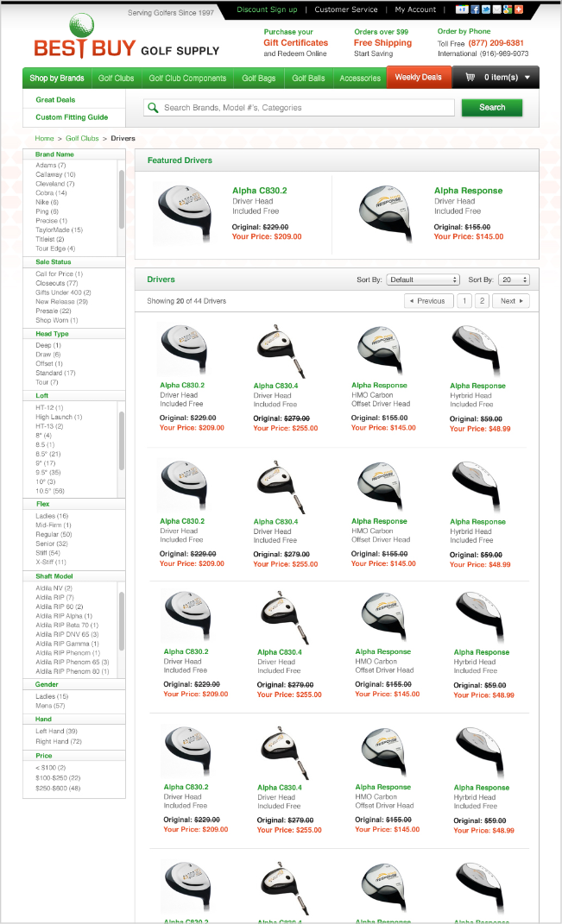Go to page 2
562x924 pixels.
(x=483, y=300)
